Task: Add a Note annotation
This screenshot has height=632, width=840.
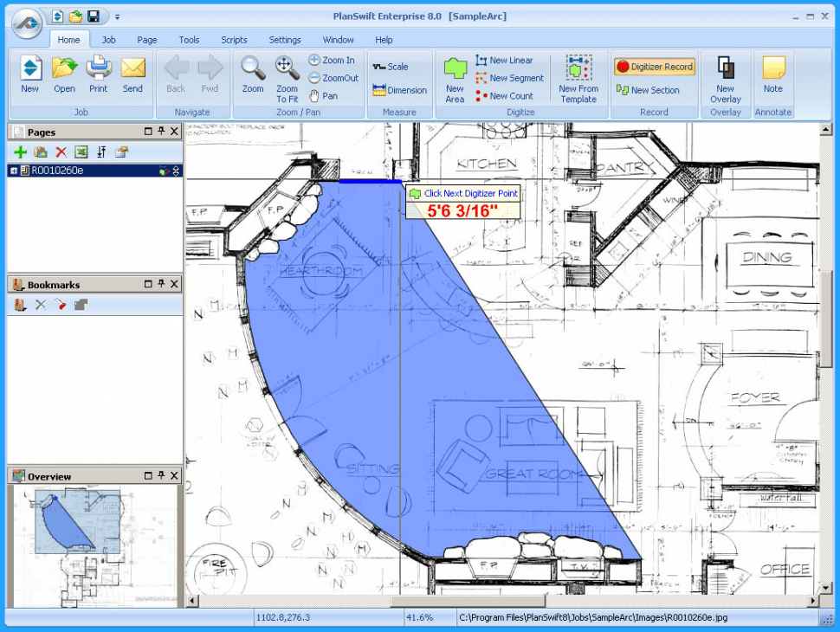Action: coord(773,74)
